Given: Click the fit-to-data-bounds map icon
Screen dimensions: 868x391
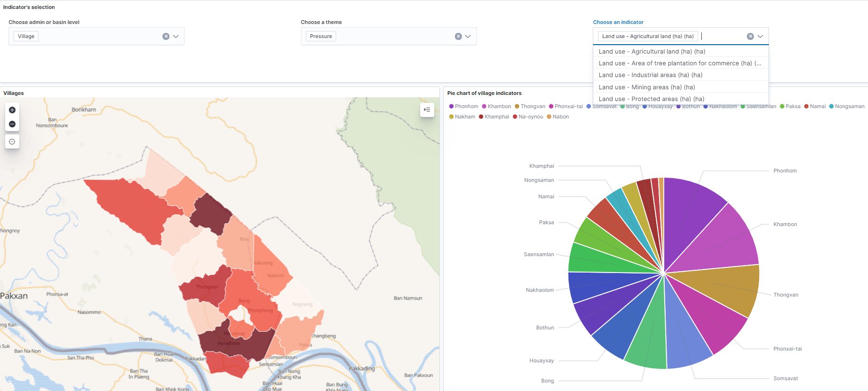Looking at the screenshot, I should pyautogui.click(x=12, y=141).
